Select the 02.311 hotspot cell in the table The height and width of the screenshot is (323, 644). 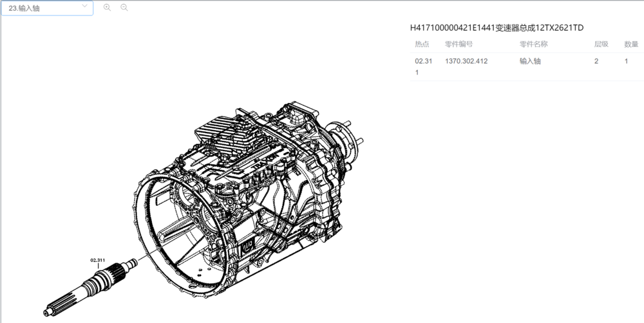(423, 66)
